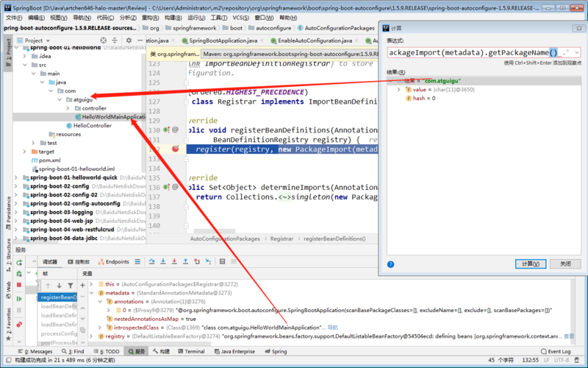Image resolution: width=588 pixels, height=368 pixels.
Task: Click the Step Over icon in the debugger toolbar
Action: [151, 262]
